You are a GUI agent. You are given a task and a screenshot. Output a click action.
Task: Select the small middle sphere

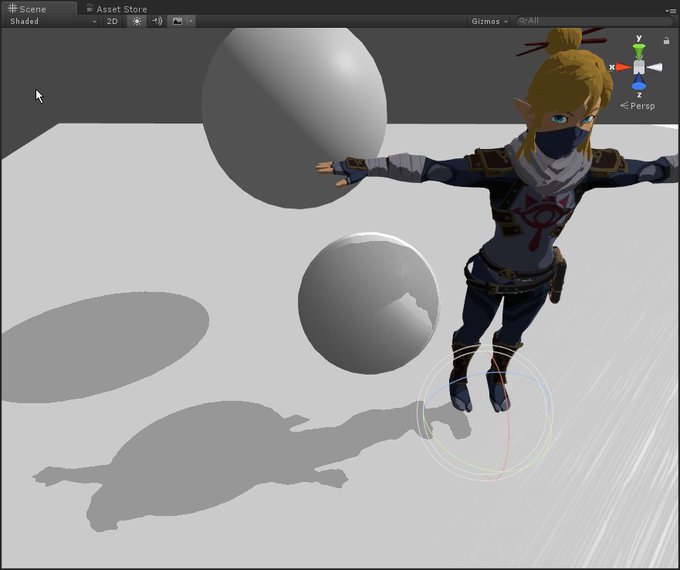coord(369,303)
